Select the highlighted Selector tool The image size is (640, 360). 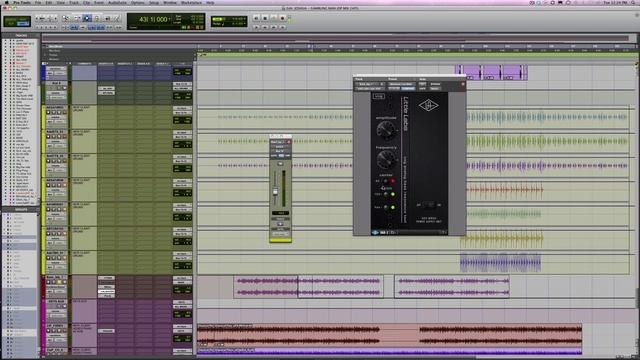[x=87, y=18]
